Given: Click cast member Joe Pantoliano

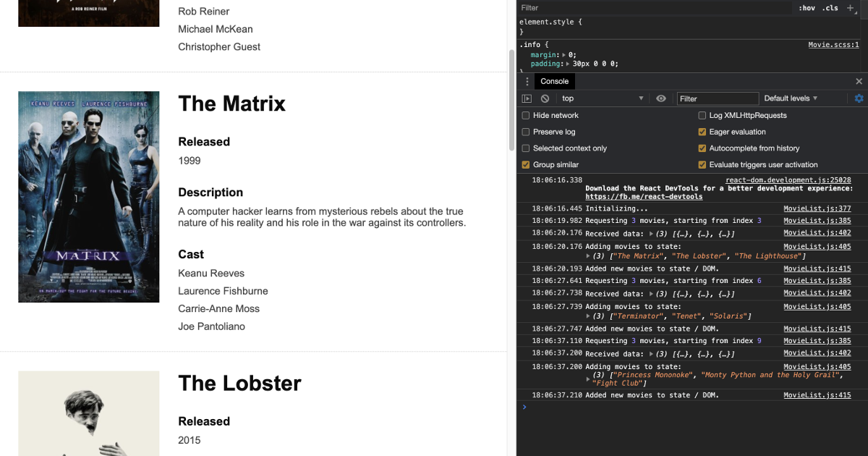Looking at the screenshot, I should 212,326.
